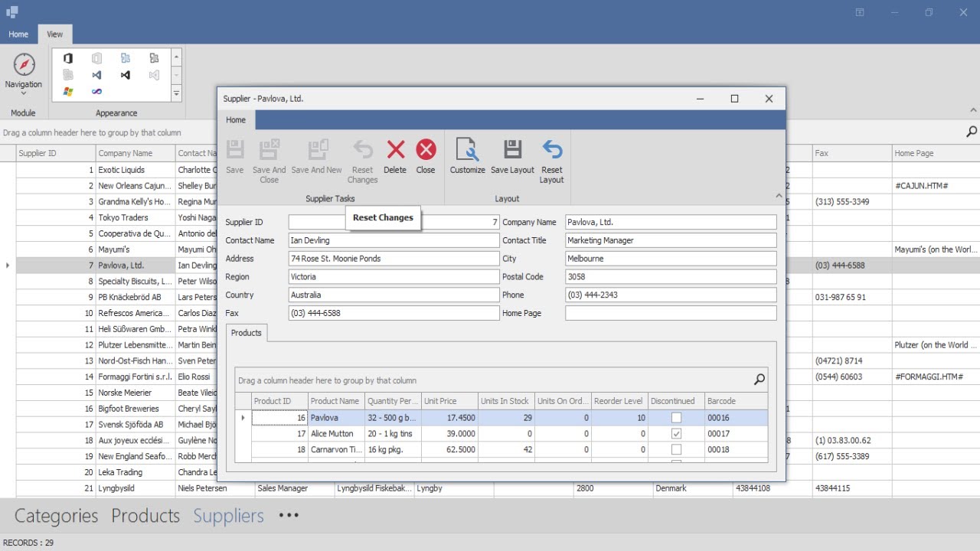The image size is (980, 551).
Task: Expand the Appearance skin gallery
Action: 176,93
